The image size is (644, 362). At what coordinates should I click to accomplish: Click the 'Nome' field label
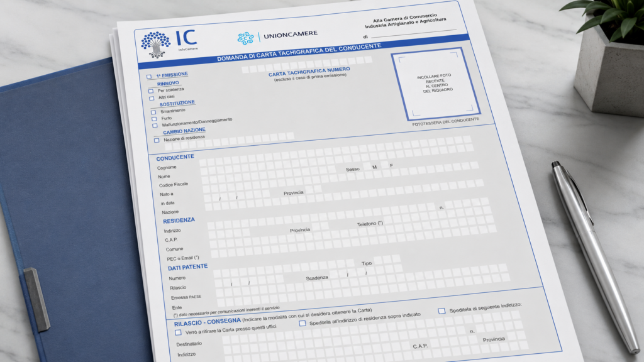(x=164, y=177)
